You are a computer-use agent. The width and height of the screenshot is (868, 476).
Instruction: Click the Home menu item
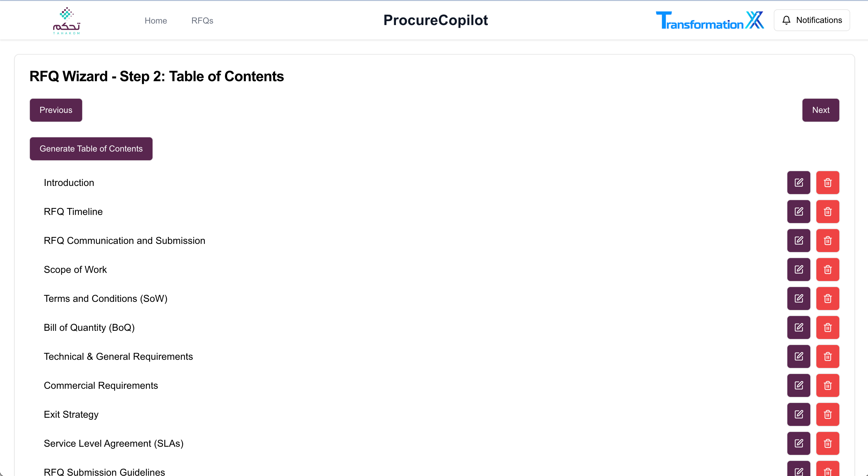click(x=156, y=21)
